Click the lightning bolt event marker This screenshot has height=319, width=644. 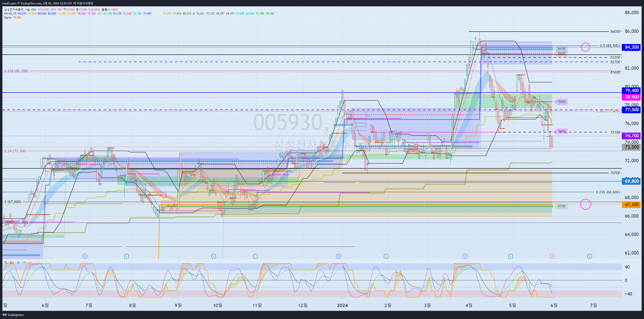[552, 256]
